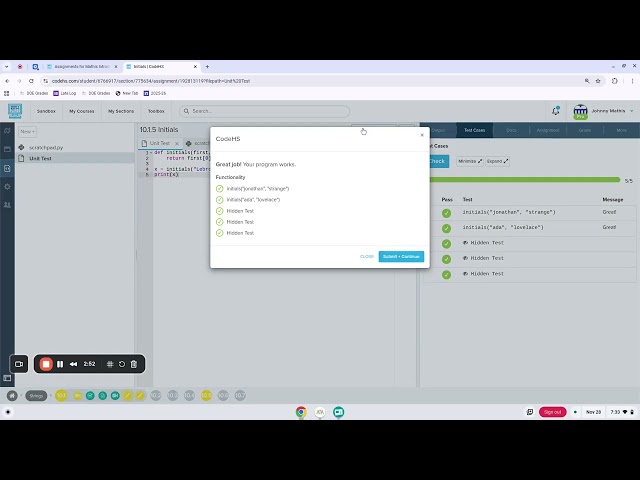Open the sidebar calendar icon
The width and height of the screenshot is (640, 480).
click(x=7, y=149)
